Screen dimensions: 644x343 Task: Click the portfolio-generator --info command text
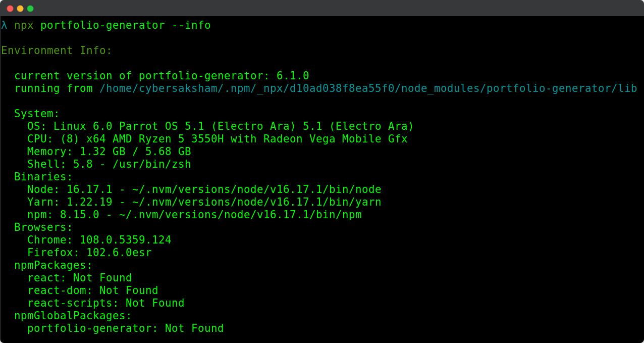pos(126,25)
